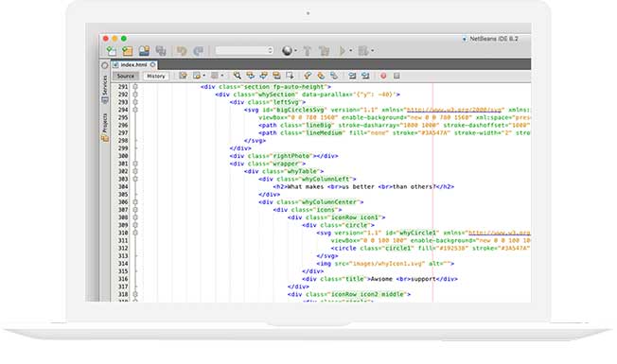
Task: Open the Debug Project dropdown arrow
Action: click(x=372, y=51)
